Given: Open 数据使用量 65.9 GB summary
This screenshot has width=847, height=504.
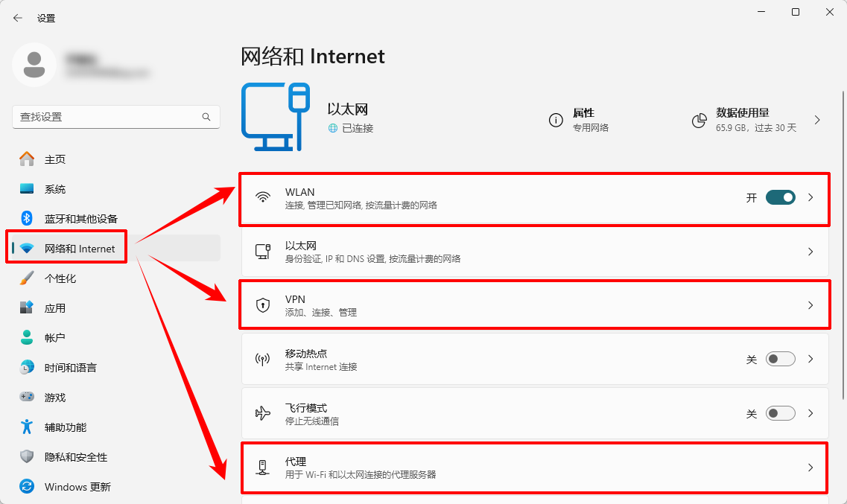Looking at the screenshot, I should click(757, 120).
